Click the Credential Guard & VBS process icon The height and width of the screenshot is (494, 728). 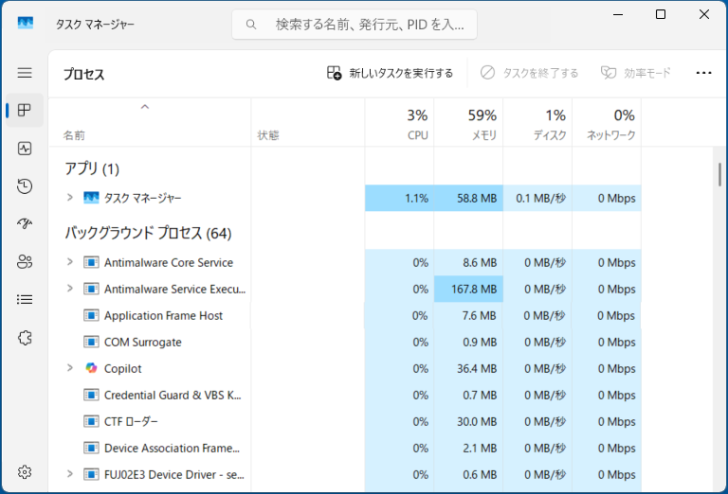[x=91, y=395]
